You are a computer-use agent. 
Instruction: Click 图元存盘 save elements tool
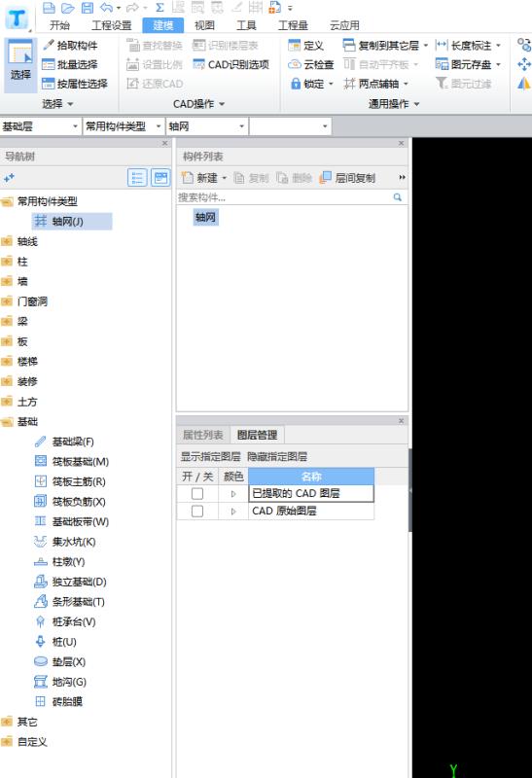pyautogui.click(x=464, y=64)
